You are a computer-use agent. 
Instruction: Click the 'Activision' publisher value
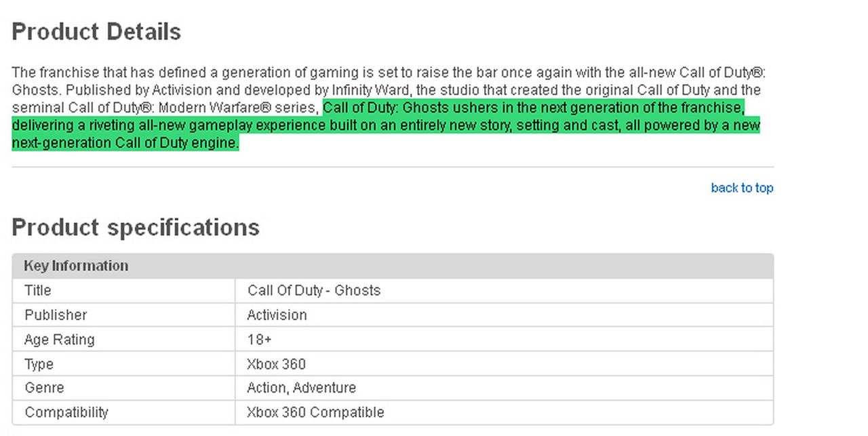pyautogui.click(x=277, y=315)
